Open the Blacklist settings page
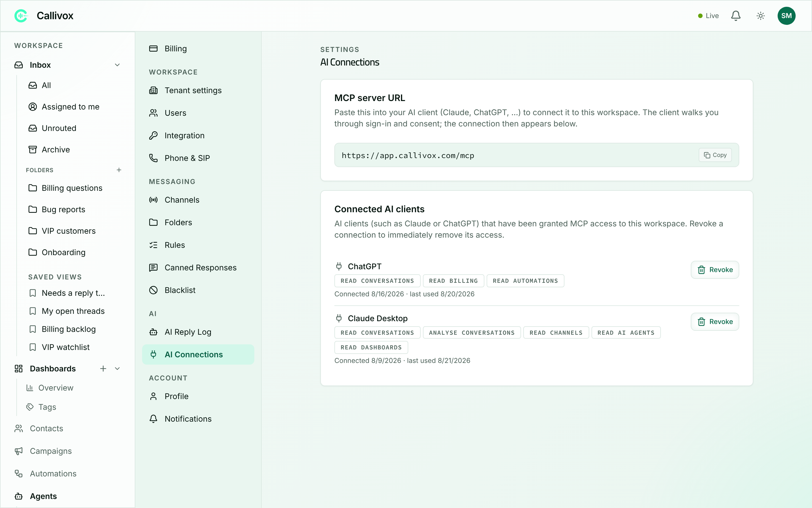Viewport: 812px width, 508px height. (x=198, y=290)
